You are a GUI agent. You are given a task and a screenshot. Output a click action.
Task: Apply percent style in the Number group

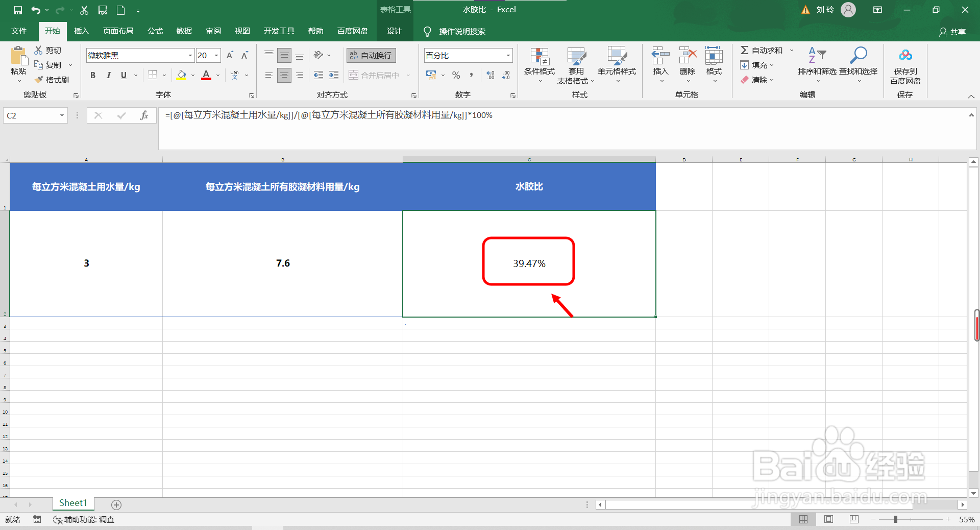pyautogui.click(x=456, y=75)
